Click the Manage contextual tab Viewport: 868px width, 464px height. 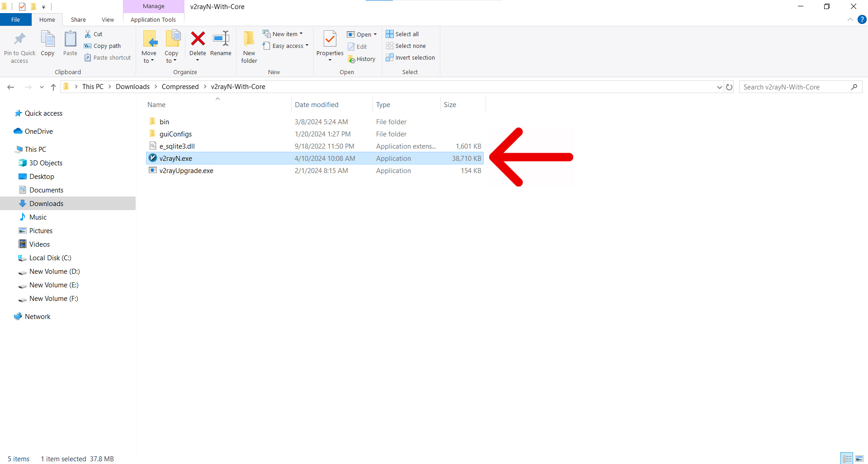154,6
